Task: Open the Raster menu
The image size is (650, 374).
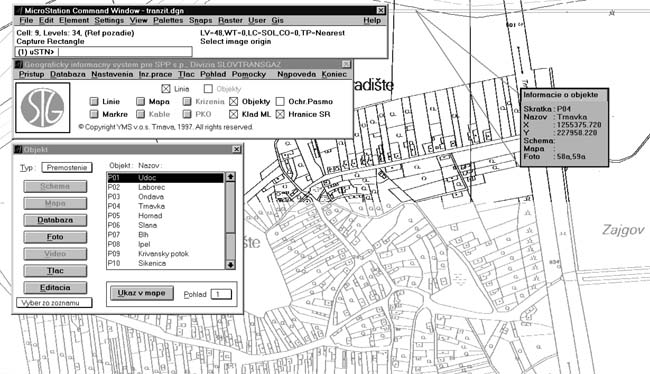Action: pyautogui.click(x=230, y=20)
